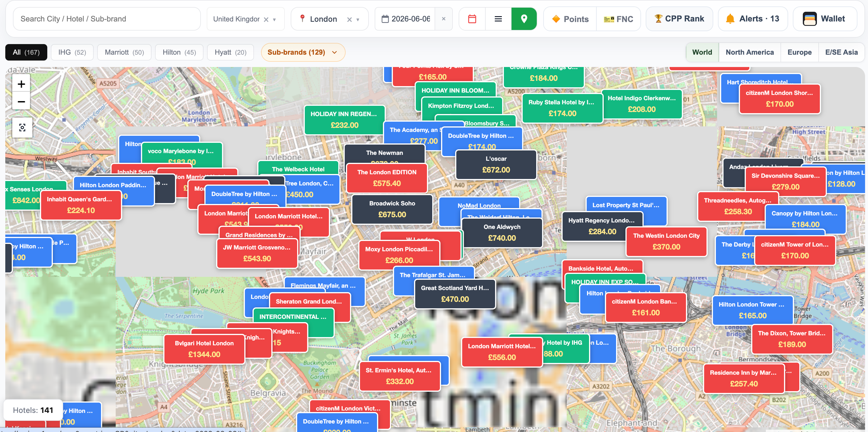Click the 2026-06-06 date input
The width and height of the screenshot is (868, 432).
click(411, 19)
